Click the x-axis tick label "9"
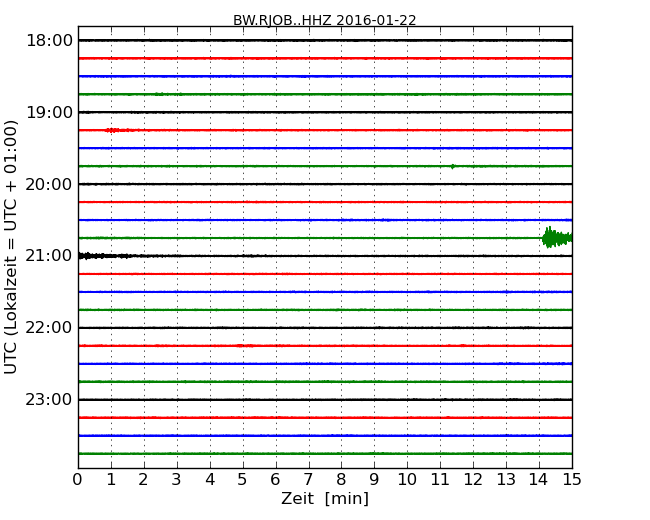The width and height of the screenshot is (650, 520). pyautogui.click(x=374, y=480)
